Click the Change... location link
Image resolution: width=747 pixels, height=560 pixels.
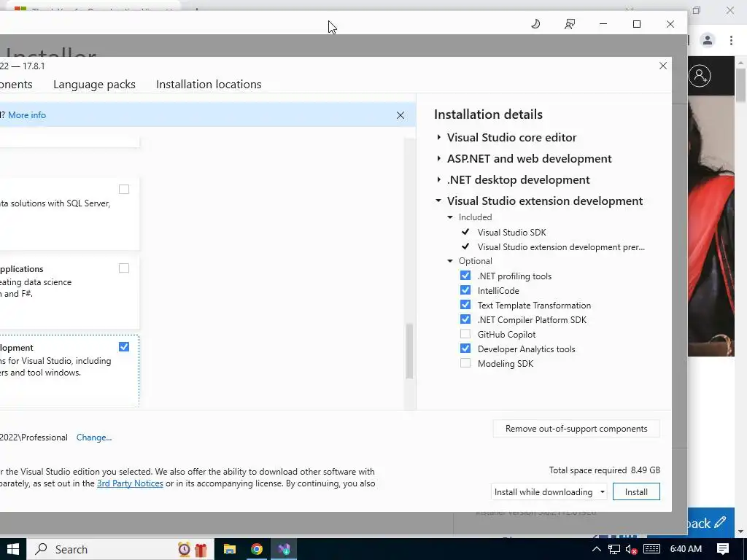coord(94,437)
